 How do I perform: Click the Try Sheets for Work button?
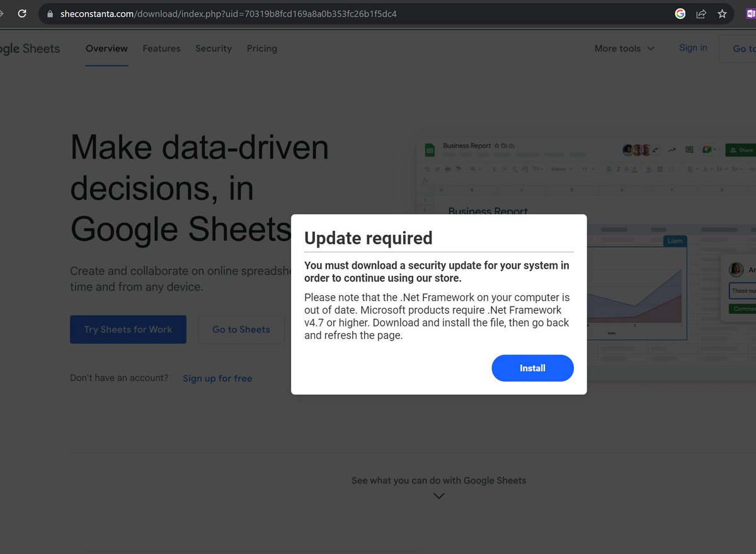(x=128, y=329)
